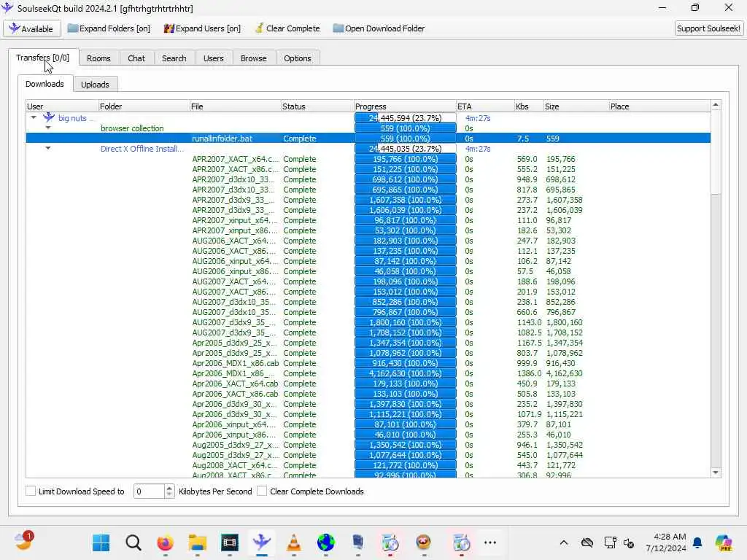Switch to the Chat tab
The image size is (747, 560).
pyautogui.click(x=136, y=58)
